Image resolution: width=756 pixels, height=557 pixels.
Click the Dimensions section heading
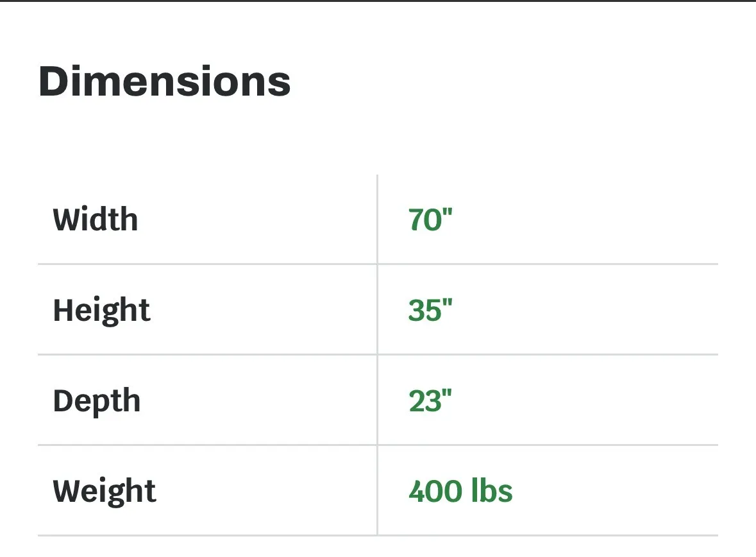click(x=165, y=82)
